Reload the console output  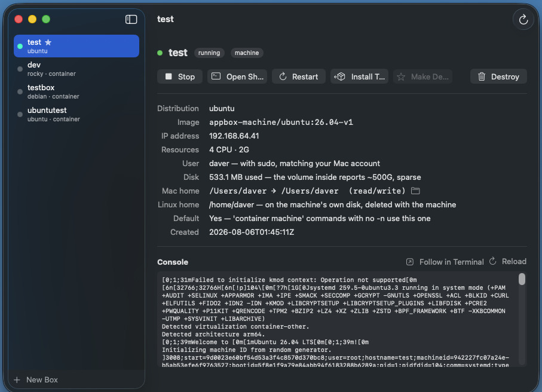[508, 262]
